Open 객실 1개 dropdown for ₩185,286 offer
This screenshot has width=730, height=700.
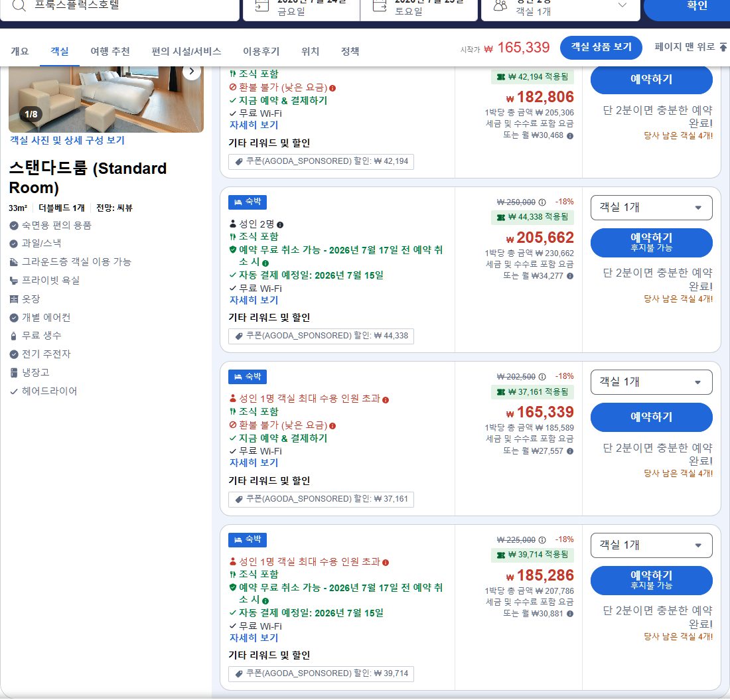[651, 545]
